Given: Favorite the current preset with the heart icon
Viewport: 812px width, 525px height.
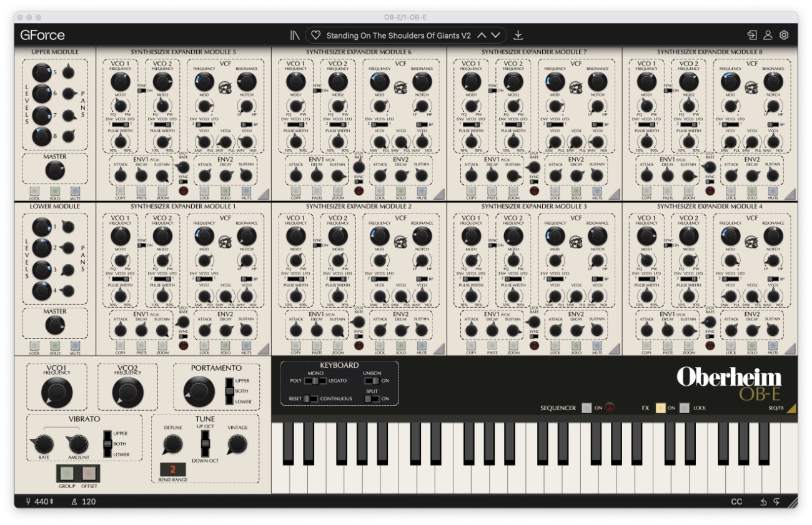Looking at the screenshot, I should (316, 36).
